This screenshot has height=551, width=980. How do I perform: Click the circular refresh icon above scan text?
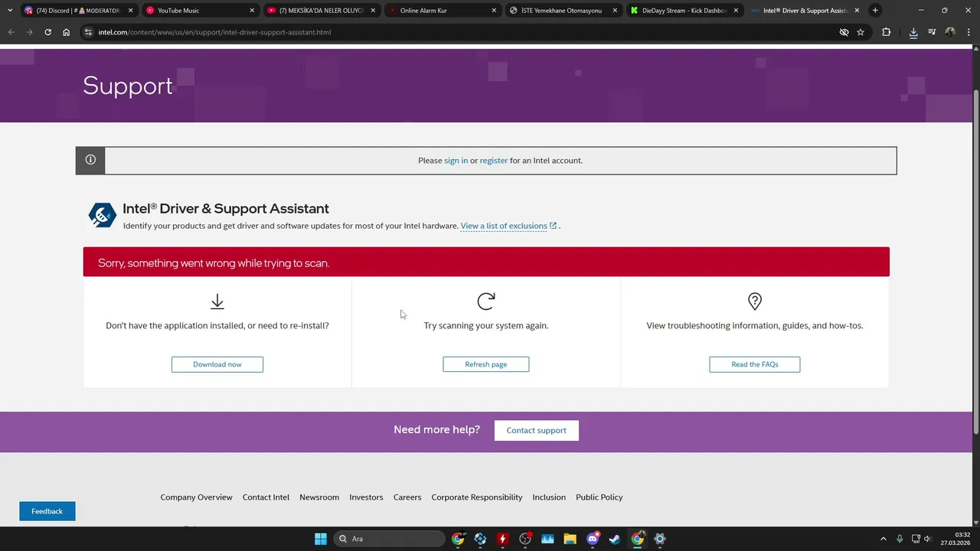(x=486, y=302)
